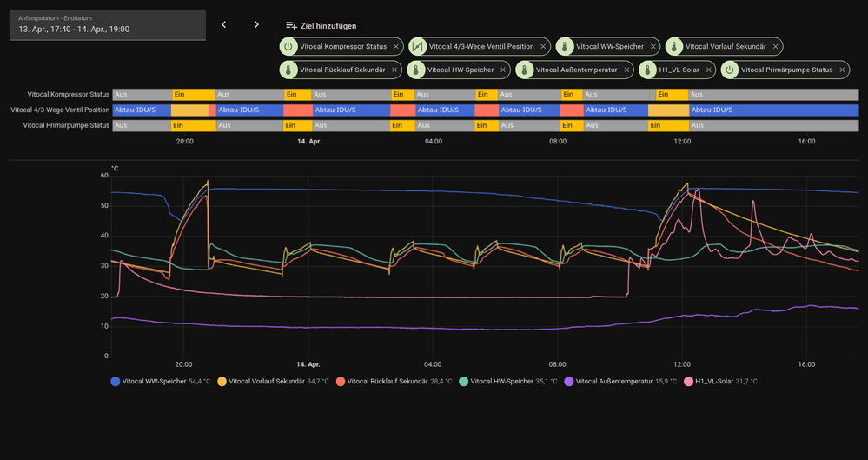Remove the H1_VL-Solar chip
868x460 pixels.
708,70
